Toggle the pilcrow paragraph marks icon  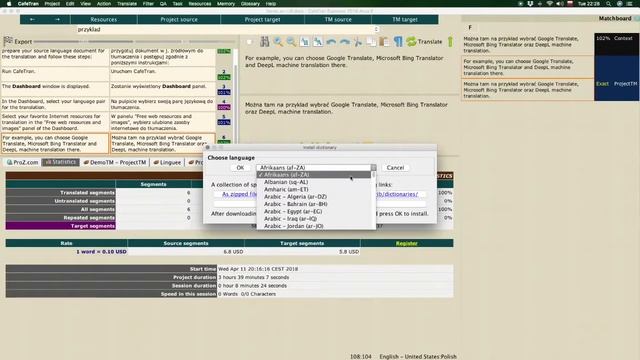coord(398,41)
